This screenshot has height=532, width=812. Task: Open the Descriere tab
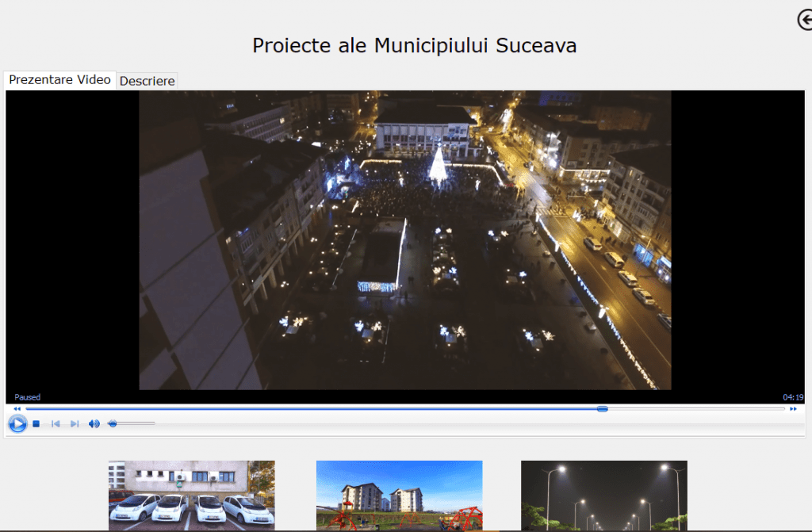pyautogui.click(x=147, y=81)
